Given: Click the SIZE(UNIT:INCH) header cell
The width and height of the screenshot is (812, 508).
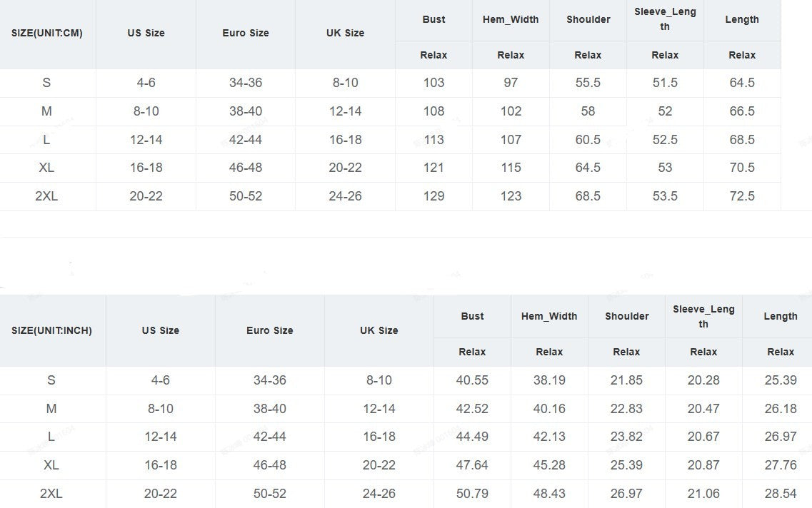Looking at the screenshot, I should pyautogui.click(x=51, y=330).
